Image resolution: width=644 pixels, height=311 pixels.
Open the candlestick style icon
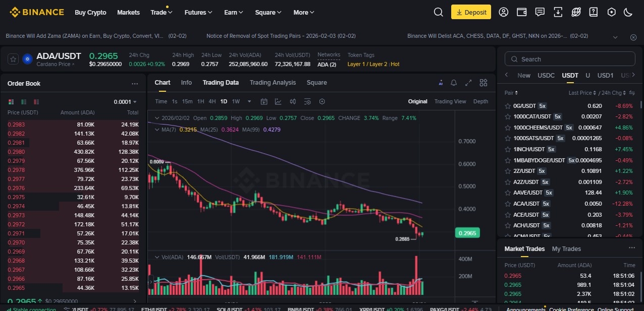click(293, 101)
